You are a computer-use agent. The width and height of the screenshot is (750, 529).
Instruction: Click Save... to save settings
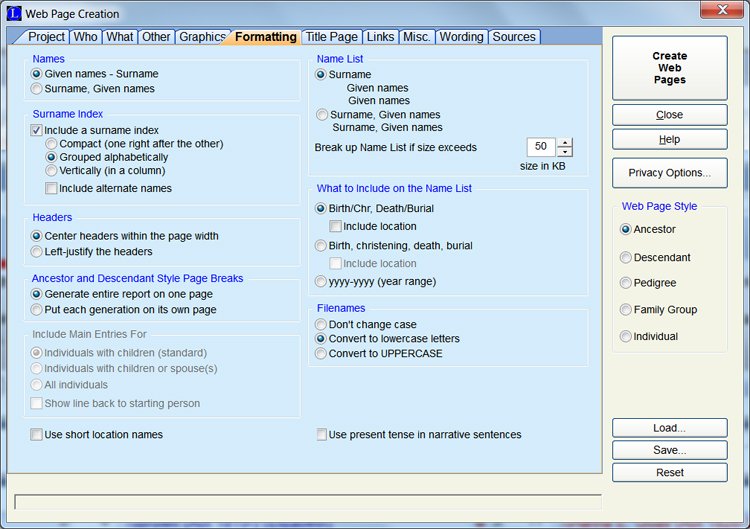[x=670, y=450]
